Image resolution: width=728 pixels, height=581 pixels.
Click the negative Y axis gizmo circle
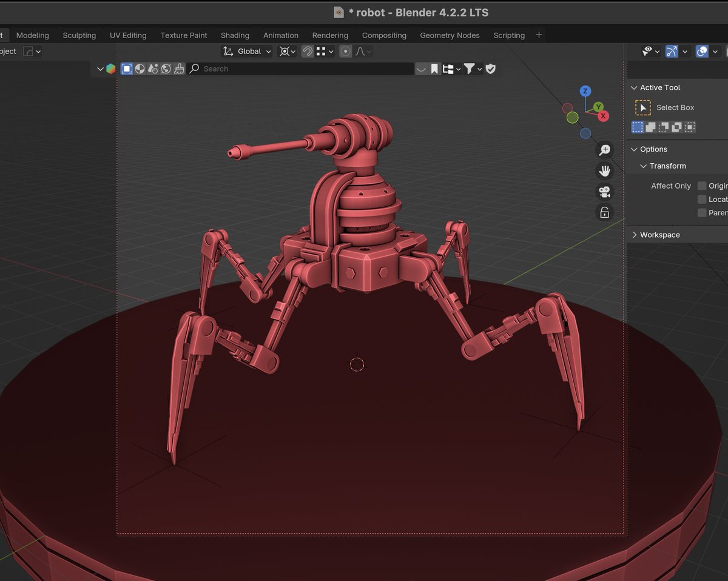pos(572,118)
